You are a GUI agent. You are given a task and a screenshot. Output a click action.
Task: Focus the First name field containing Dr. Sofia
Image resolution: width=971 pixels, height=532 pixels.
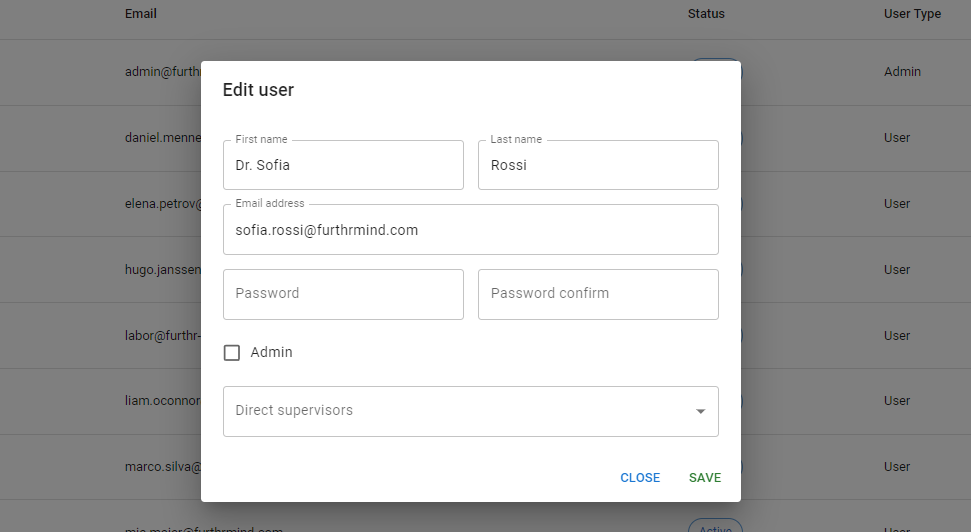(343, 166)
